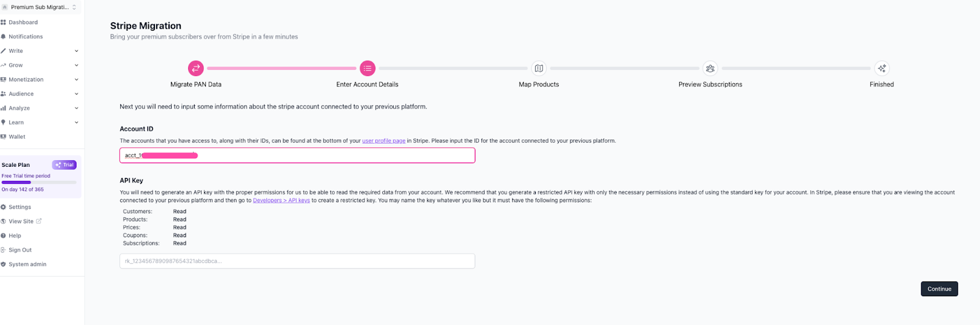Expand the Write menu chevron
Screen dimensions: 980x325
point(77,51)
